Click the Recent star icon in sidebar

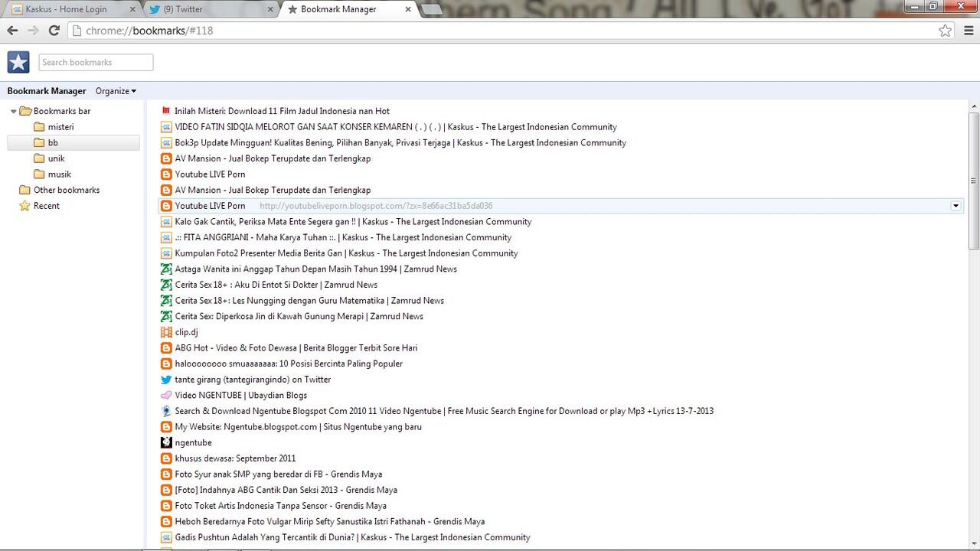pos(24,206)
